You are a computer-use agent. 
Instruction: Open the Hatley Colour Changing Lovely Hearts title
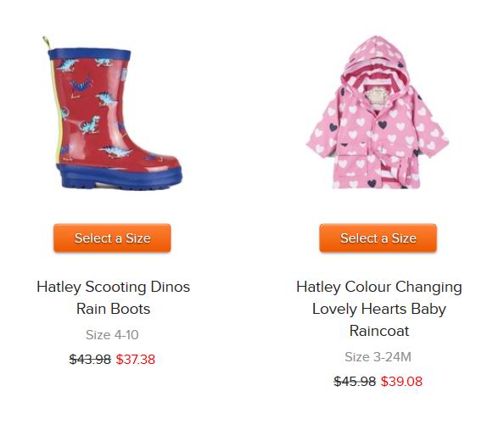379,309
